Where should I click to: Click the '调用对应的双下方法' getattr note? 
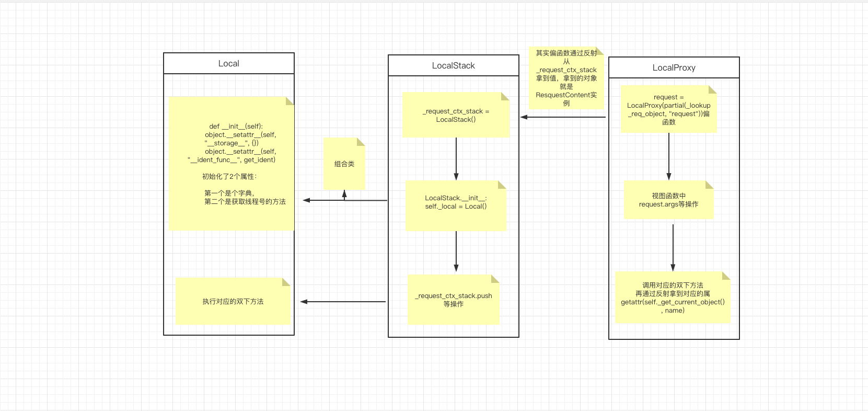(673, 298)
